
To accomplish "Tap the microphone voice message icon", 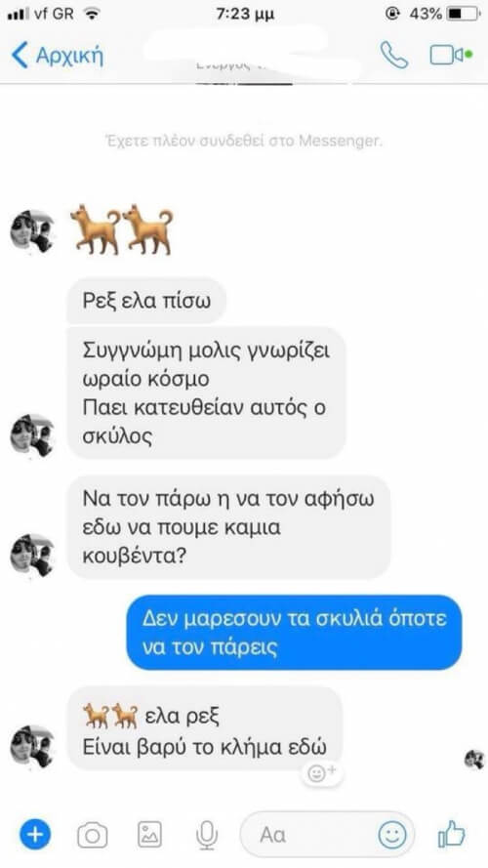I will 207,835.
